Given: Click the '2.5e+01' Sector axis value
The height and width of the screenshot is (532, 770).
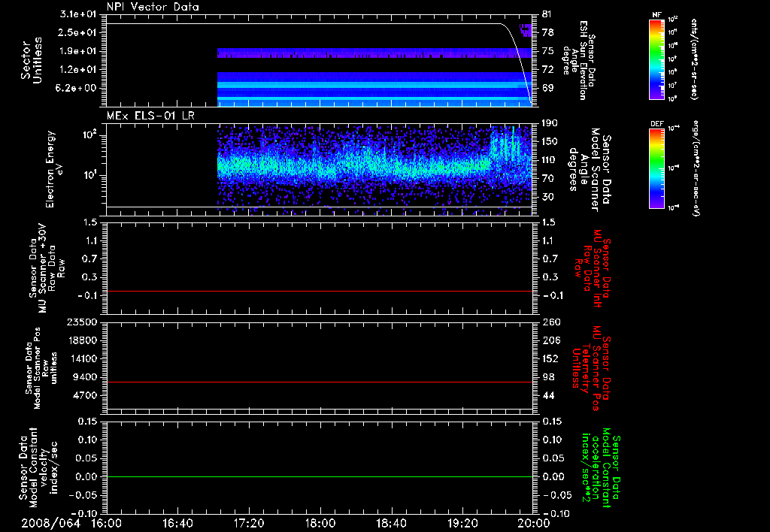Looking at the screenshot, I should coord(78,32).
